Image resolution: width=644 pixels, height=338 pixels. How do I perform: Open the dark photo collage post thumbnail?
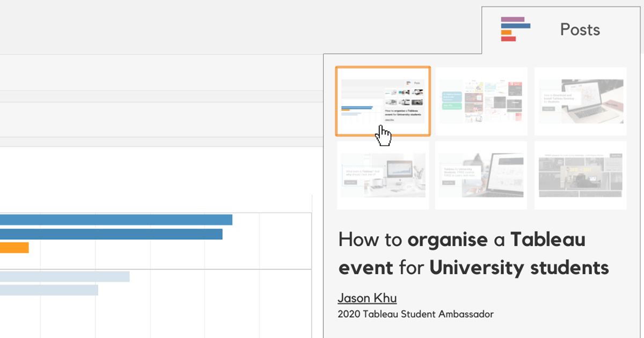(580, 175)
